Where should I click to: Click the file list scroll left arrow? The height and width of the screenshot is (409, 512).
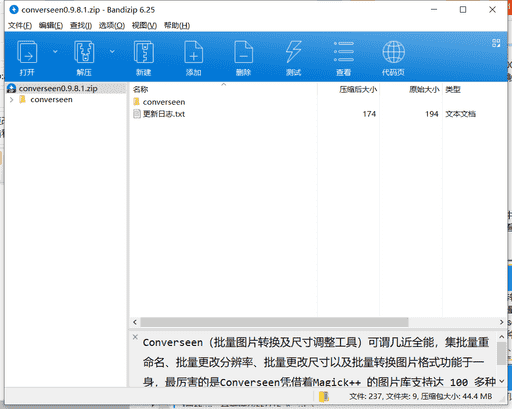tap(135, 322)
